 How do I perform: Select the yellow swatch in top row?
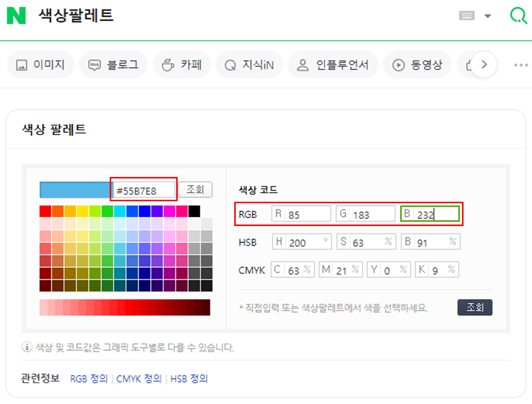coord(82,211)
